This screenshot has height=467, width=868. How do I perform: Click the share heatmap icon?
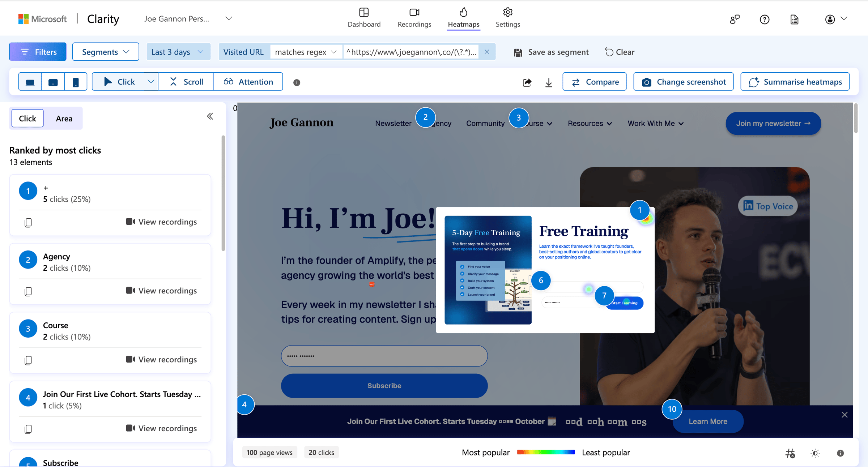point(527,82)
